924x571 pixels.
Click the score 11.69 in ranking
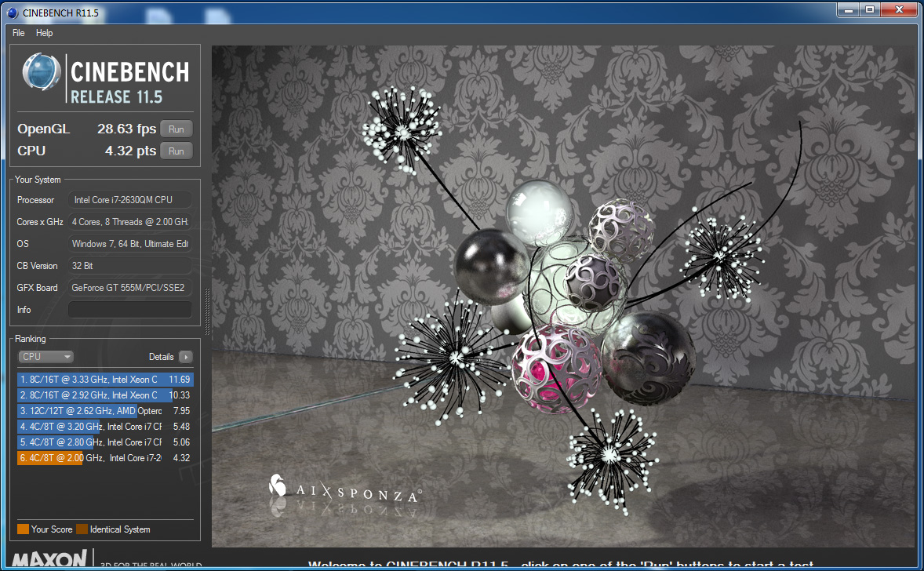(x=180, y=380)
